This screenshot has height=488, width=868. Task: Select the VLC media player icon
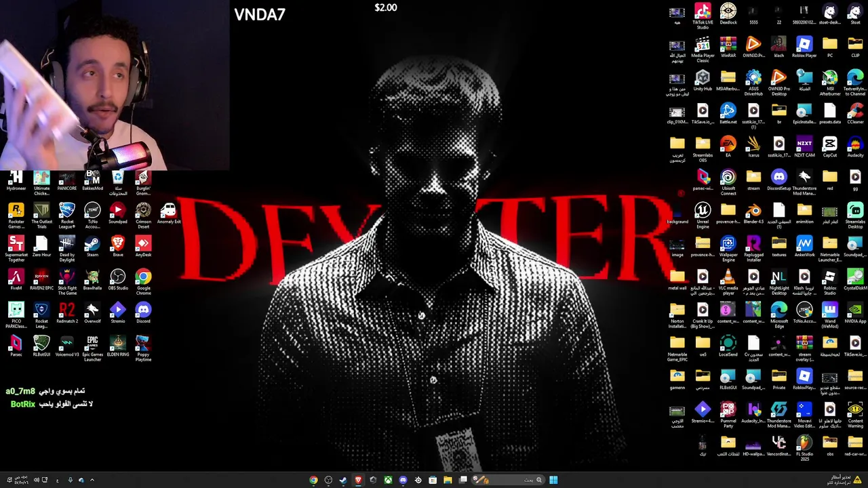point(728,282)
